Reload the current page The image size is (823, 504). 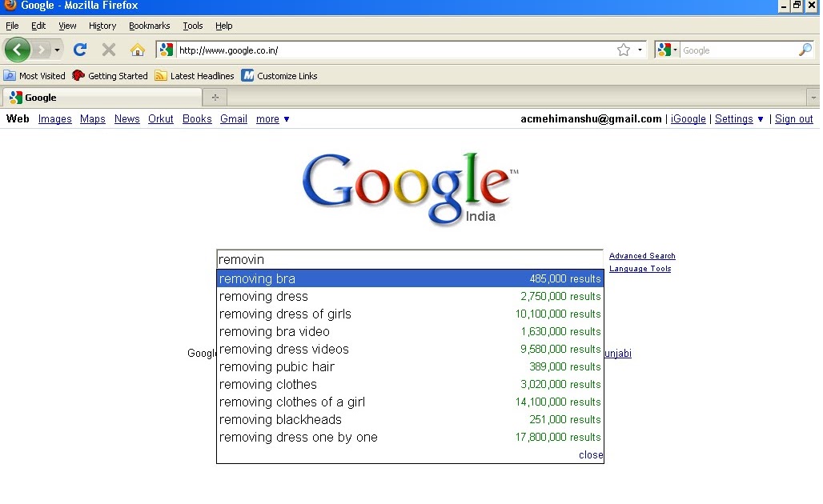[x=79, y=50]
